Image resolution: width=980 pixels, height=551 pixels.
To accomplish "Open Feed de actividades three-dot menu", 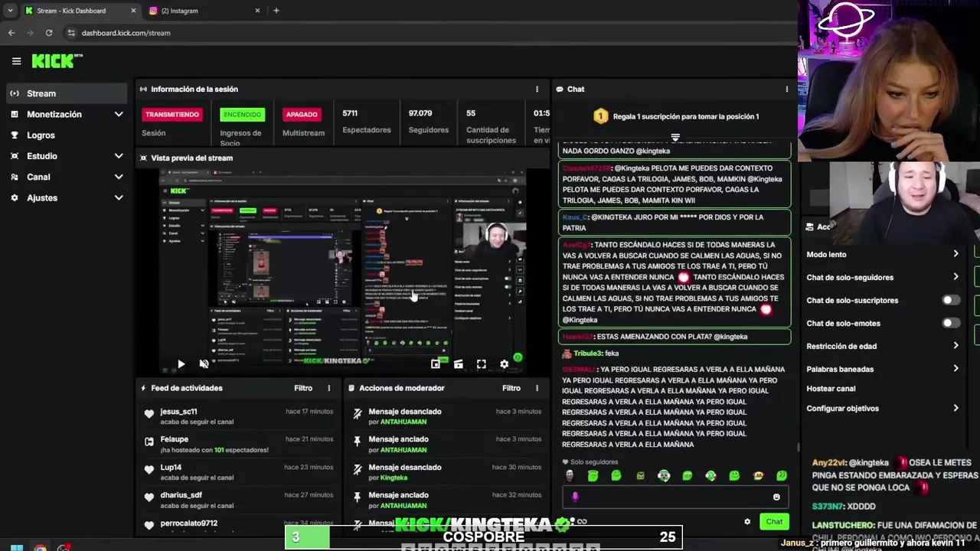I will pos(329,388).
